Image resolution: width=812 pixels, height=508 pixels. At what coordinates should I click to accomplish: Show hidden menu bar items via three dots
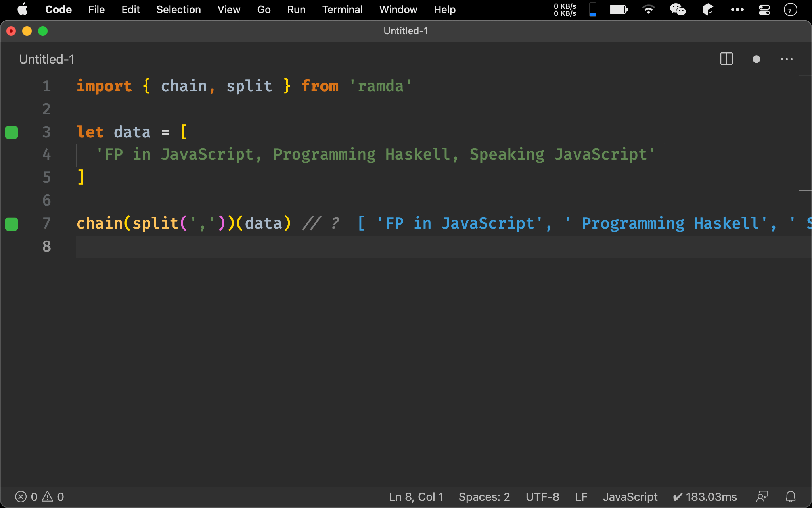coord(737,9)
